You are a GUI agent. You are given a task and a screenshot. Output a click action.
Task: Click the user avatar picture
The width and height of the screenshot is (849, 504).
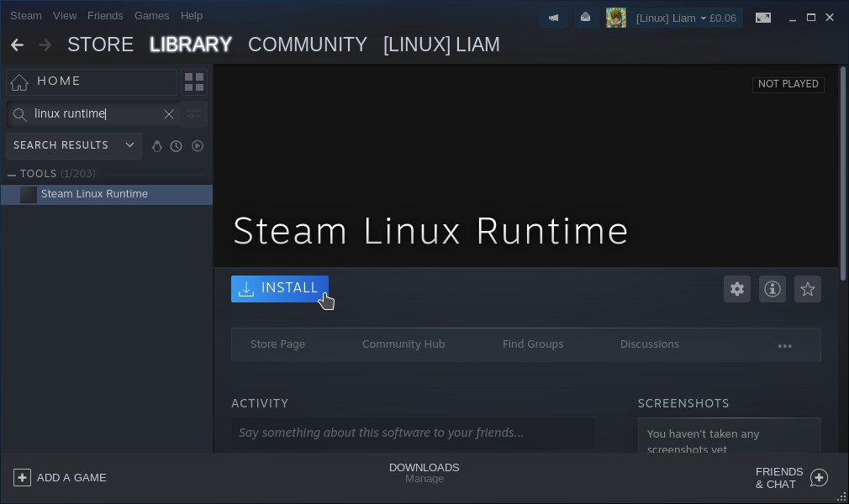615,18
